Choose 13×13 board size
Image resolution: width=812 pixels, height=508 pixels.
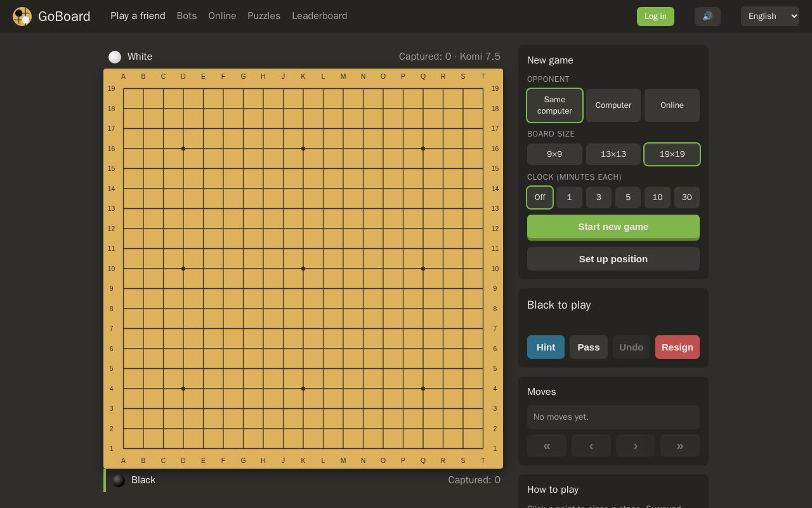pos(613,154)
